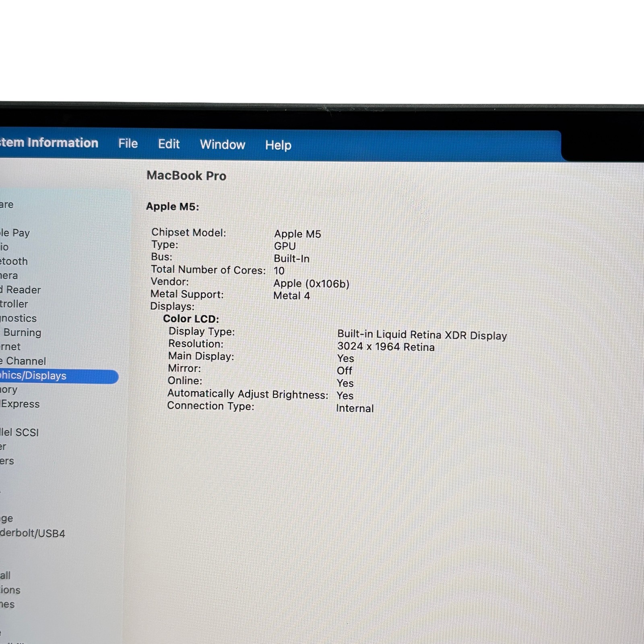Select the Apple Pay sidebar item
Viewport: 644px width, 644px height.
(x=15, y=233)
